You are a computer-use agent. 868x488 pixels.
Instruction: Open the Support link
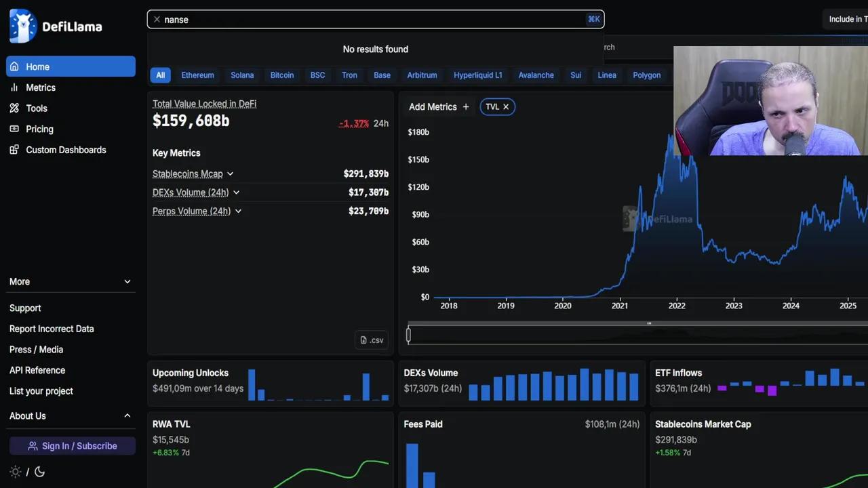point(25,308)
